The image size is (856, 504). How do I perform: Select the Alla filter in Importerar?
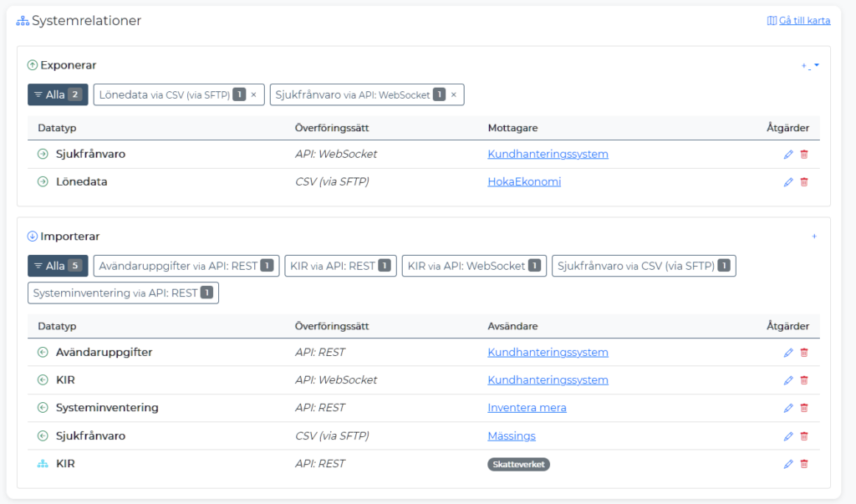[58, 266]
